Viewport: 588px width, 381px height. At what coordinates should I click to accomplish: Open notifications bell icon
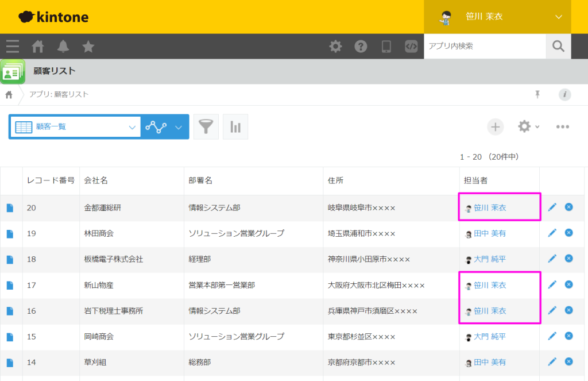coord(63,46)
